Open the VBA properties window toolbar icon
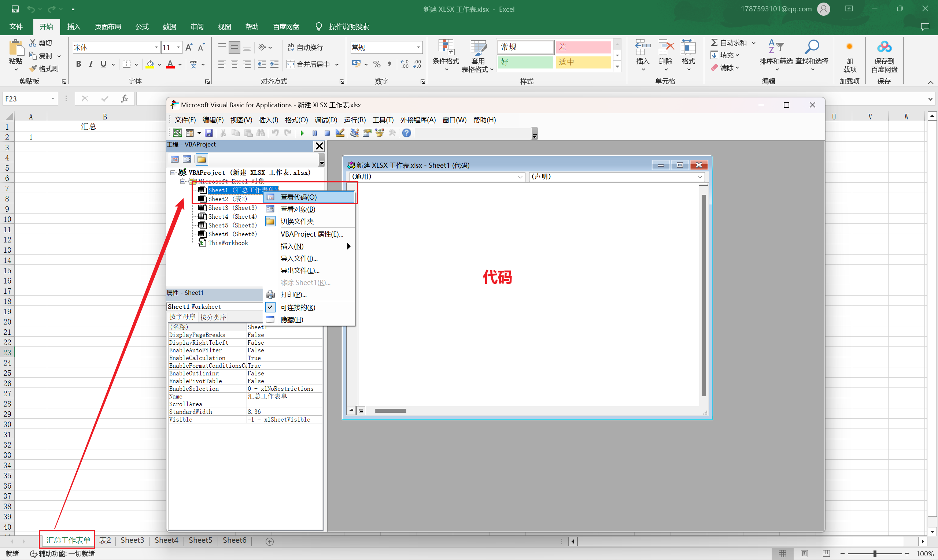 pyautogui.click(x=367, y=133)
